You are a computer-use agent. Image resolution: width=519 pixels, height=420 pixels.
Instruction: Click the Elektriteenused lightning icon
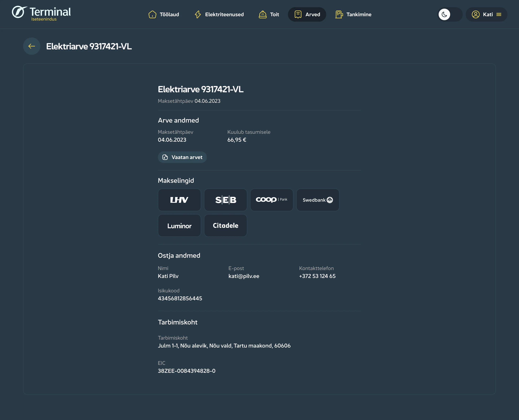coord(198,15)
